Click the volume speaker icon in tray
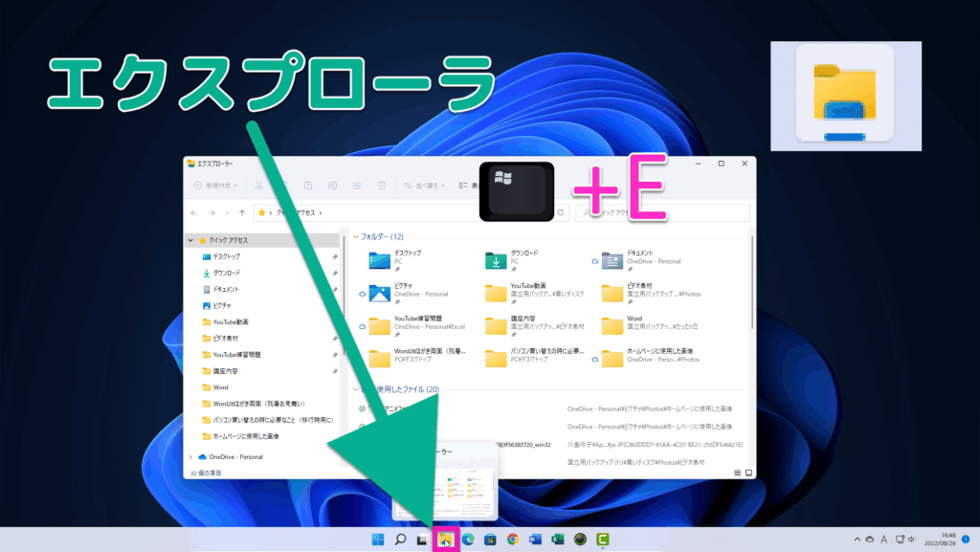 coord(911,539)
